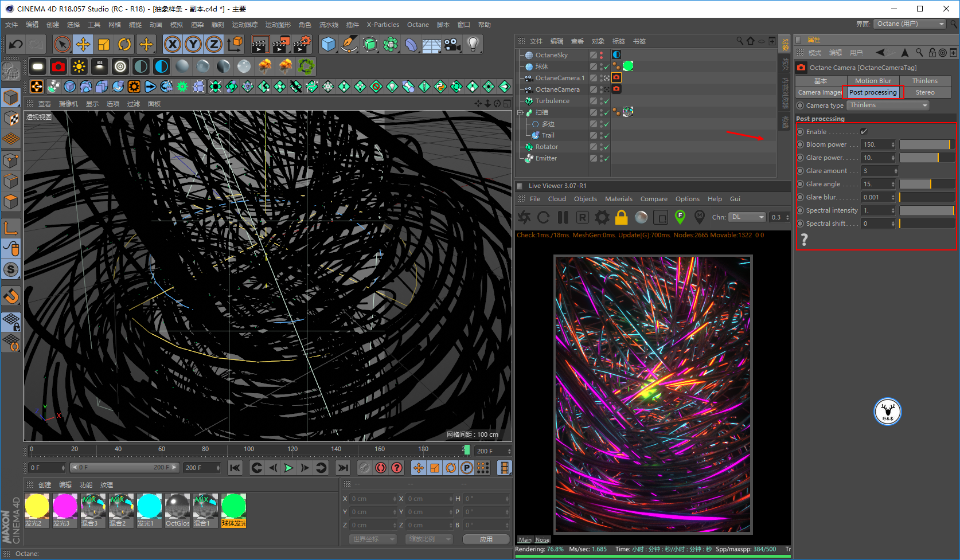Screen dimensions: 960x560
Task: Select the Rotate tool
Action: 124,44
